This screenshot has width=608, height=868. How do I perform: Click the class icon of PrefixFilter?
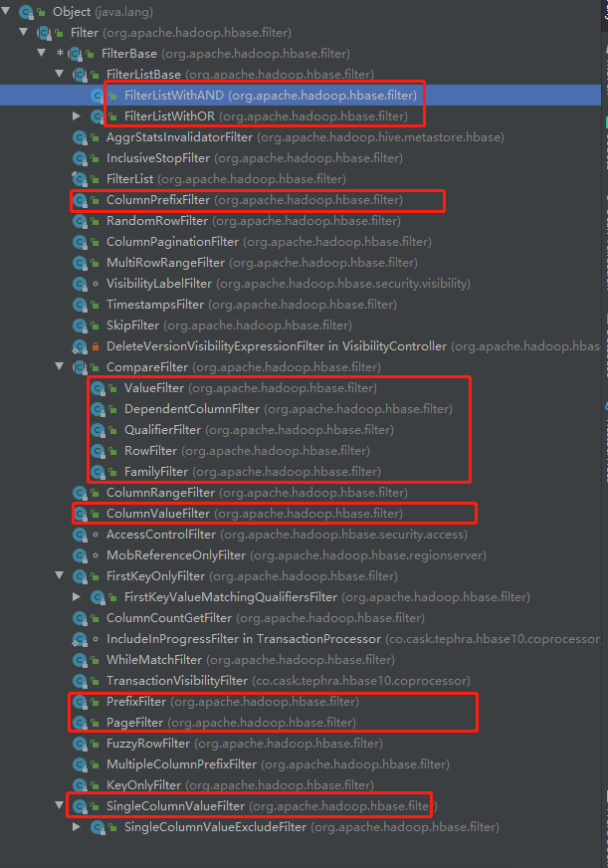[x=81, y=702]
